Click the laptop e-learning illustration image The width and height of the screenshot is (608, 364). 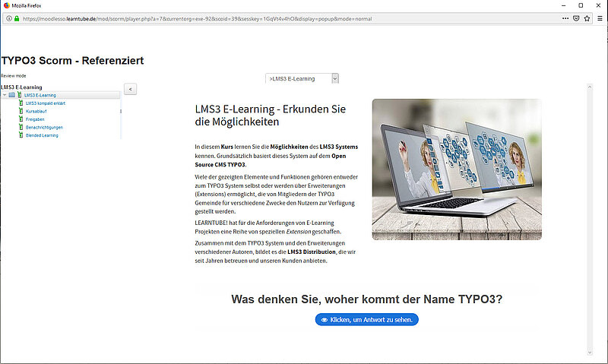(457, 169)
